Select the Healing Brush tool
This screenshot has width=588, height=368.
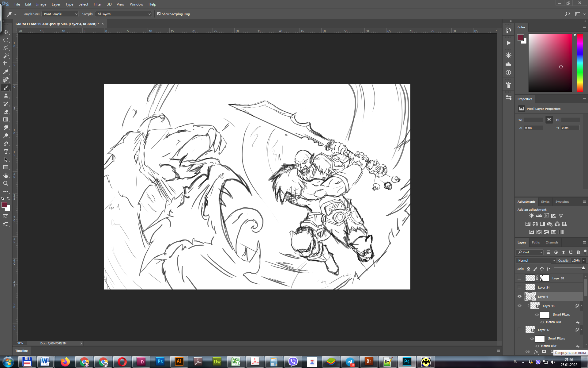pos(6,80)
